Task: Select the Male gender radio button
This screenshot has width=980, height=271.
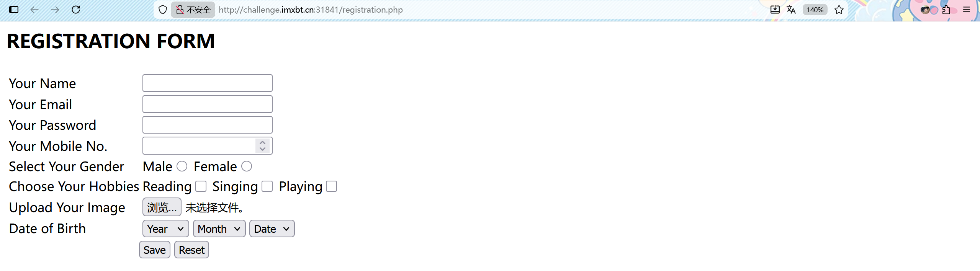Action: pyautogui.click(x=182, y=167)
